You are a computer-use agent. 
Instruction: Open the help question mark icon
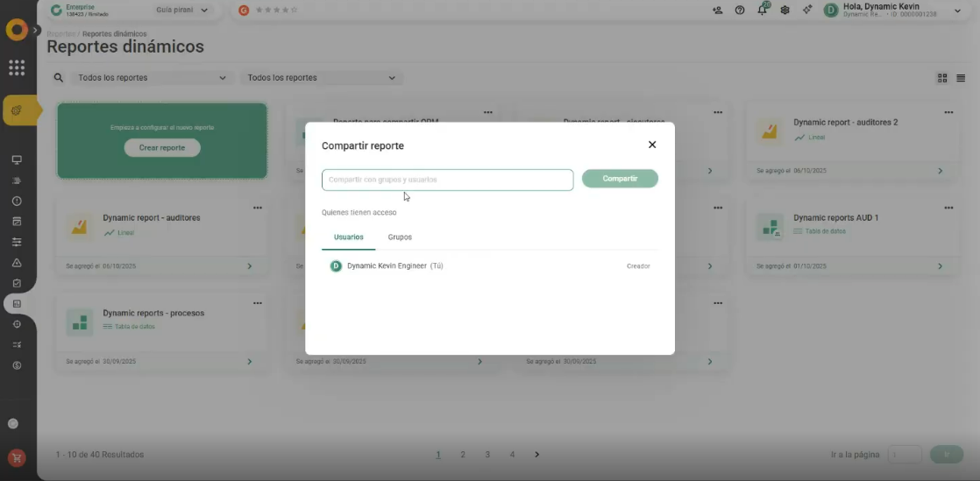tap(740, 11)
